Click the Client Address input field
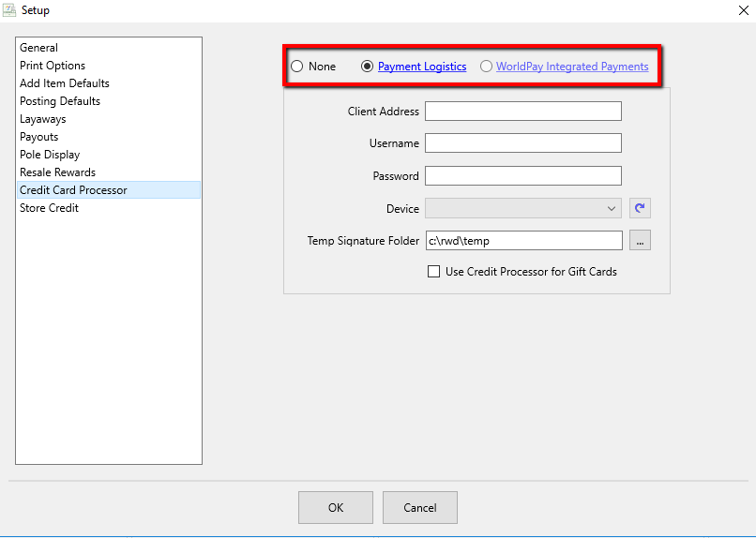The height and width of the screenshot is (538, 756). [x=523, y=112]
